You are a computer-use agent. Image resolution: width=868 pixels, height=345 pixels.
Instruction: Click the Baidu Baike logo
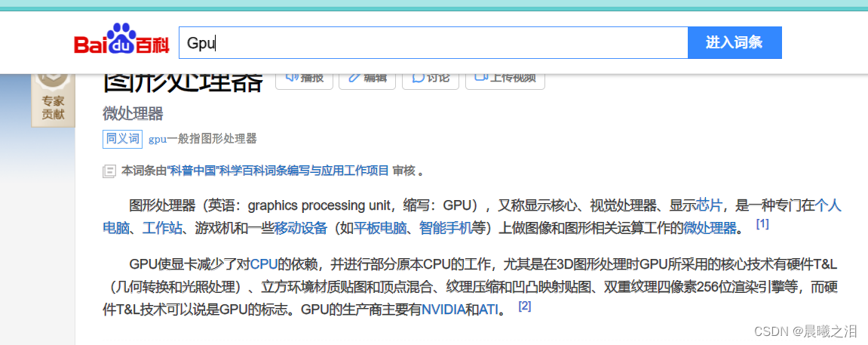(121, 40)
